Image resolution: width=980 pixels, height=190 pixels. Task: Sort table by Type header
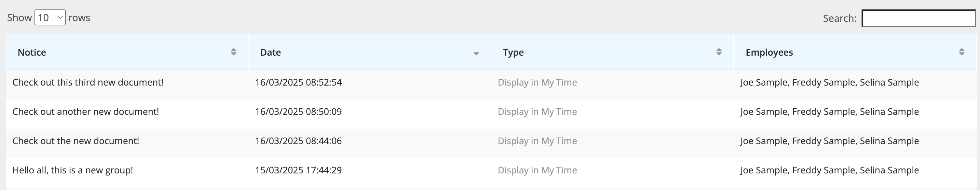[513, 53]
